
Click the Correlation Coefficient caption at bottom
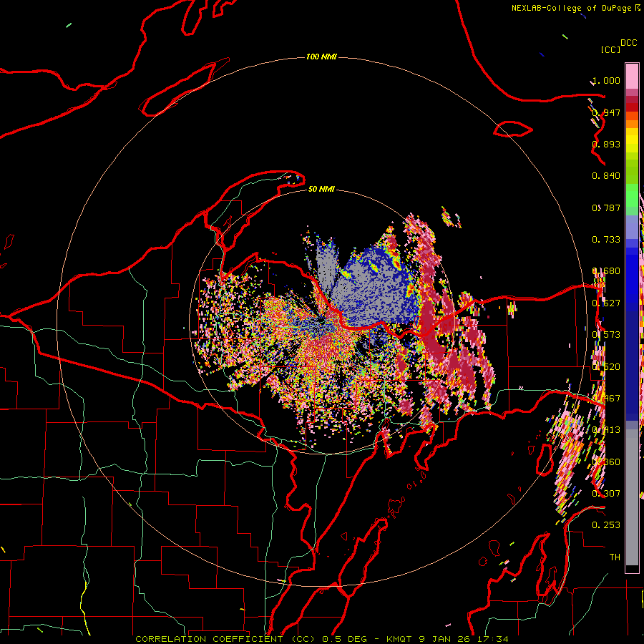coord(322,639)
